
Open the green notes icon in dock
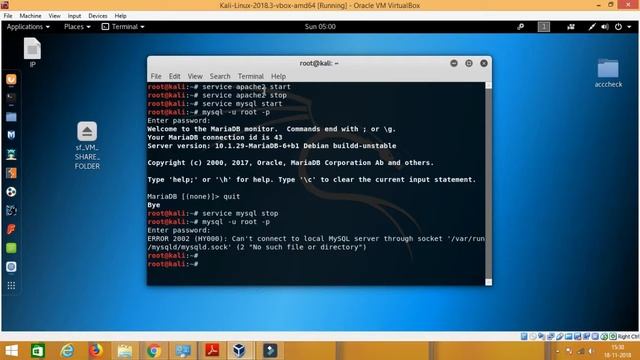(11, 248)
